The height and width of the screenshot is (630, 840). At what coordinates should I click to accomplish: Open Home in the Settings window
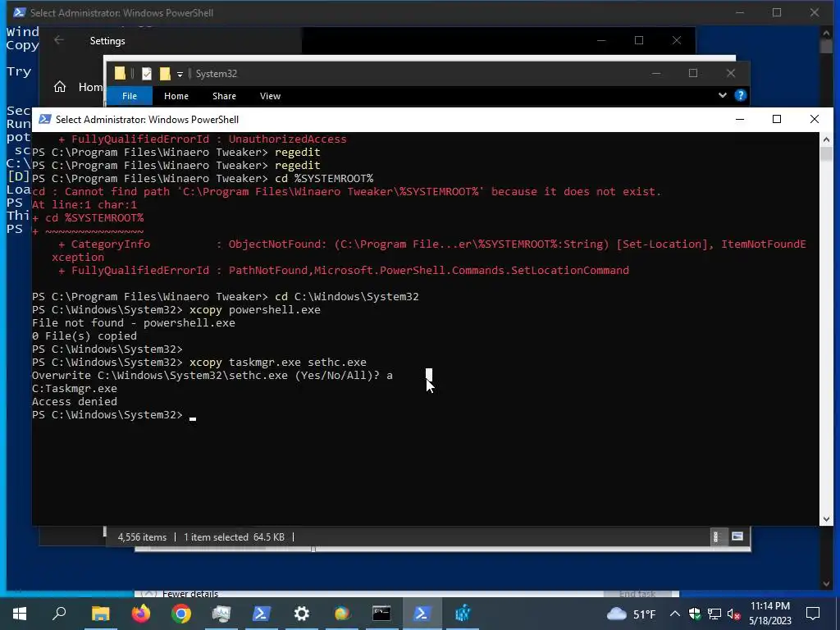point(78,87)
